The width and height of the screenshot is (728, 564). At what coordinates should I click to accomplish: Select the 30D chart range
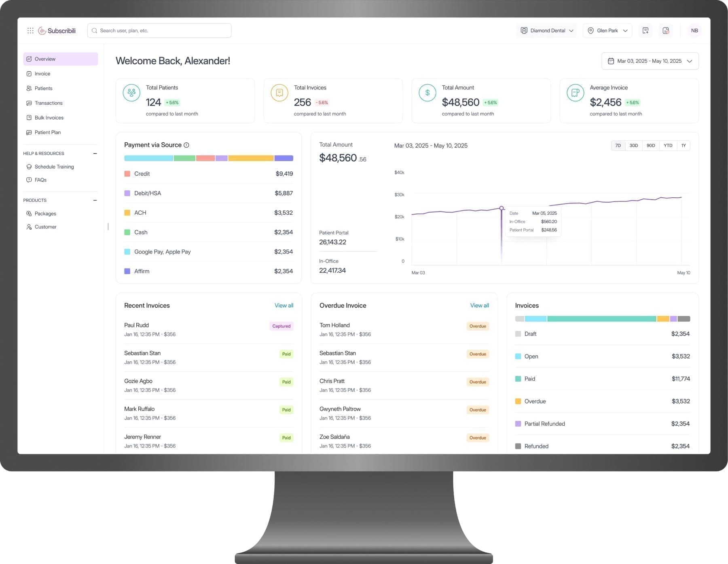tap(633, 146)
